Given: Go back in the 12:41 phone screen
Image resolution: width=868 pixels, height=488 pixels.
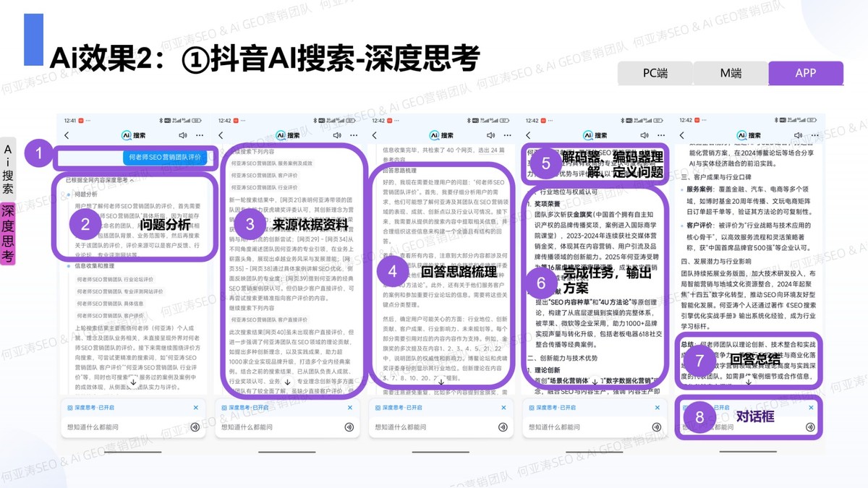Looking at the screenshot, I should pos(67,135).
